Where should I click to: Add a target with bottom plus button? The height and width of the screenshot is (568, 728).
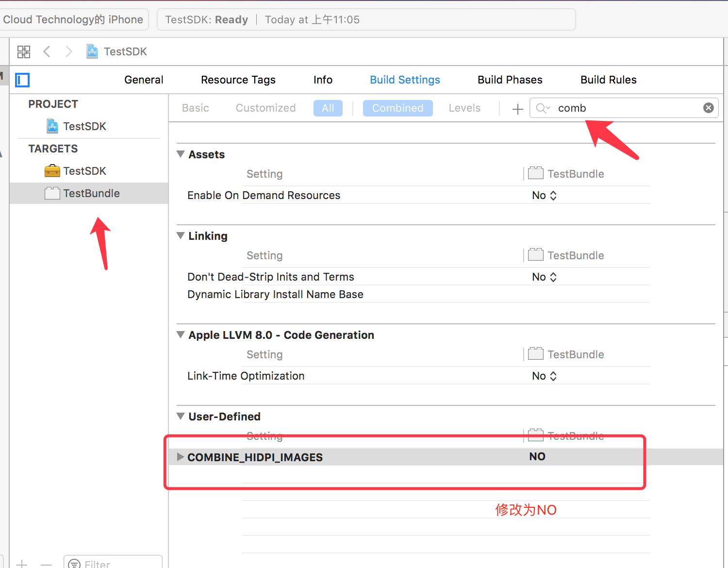pos(22,564)
